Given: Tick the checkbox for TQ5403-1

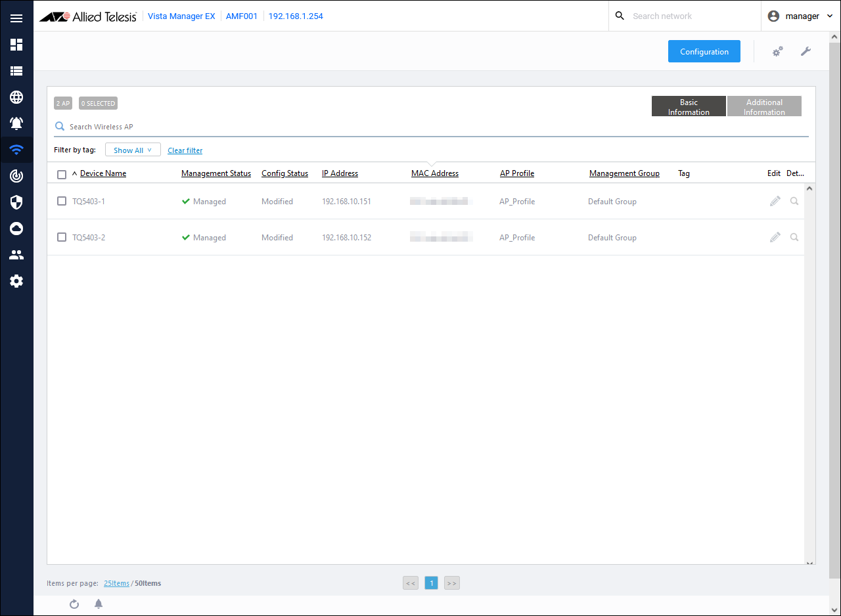Looking at the screenshot, I should [62, 201].
